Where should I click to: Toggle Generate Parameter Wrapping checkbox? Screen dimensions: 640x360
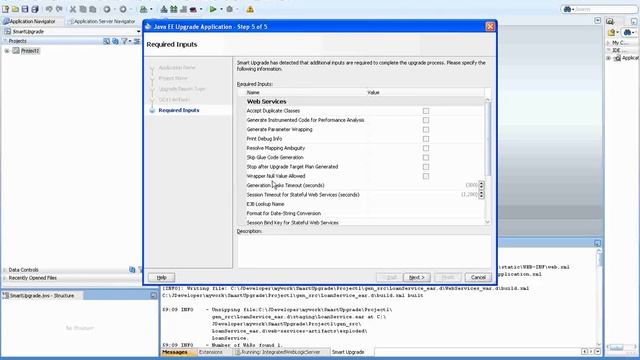(426, 129)
